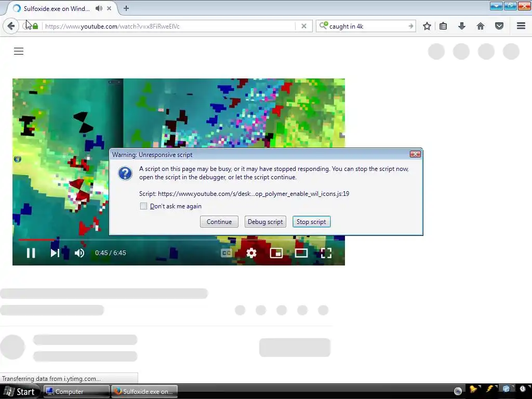The width and height of the screenshot is (532, 399).
Task: Click the tray icon right of the lightning bolt
Action: 506,389
